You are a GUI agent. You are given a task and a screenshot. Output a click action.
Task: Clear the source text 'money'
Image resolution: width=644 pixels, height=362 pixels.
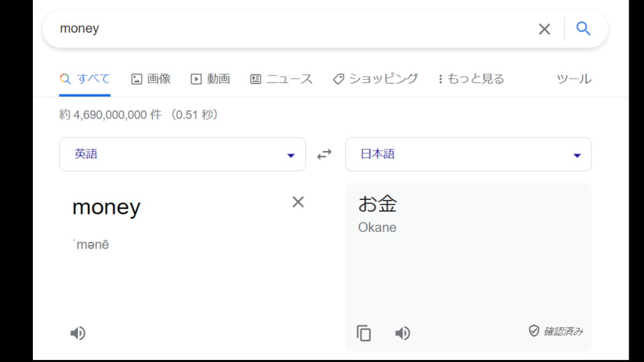pyautogui.click(x=298, y=202)
